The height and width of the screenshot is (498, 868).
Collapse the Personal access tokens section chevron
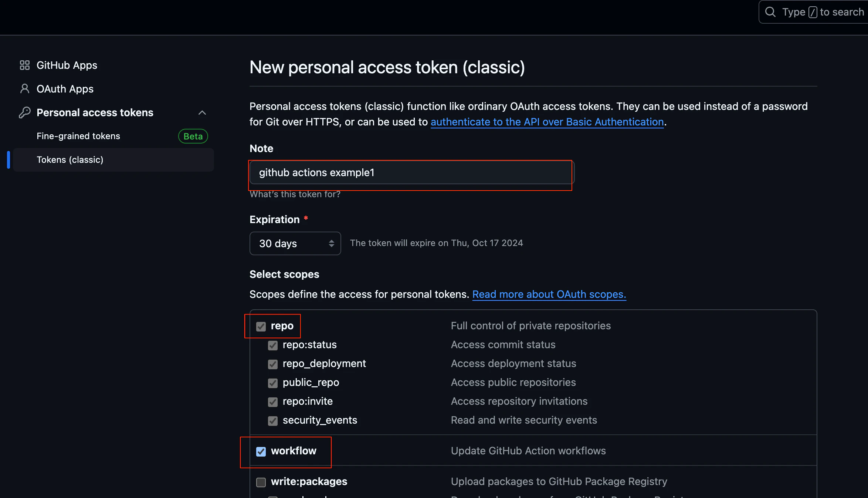click(x=202, y=112)
